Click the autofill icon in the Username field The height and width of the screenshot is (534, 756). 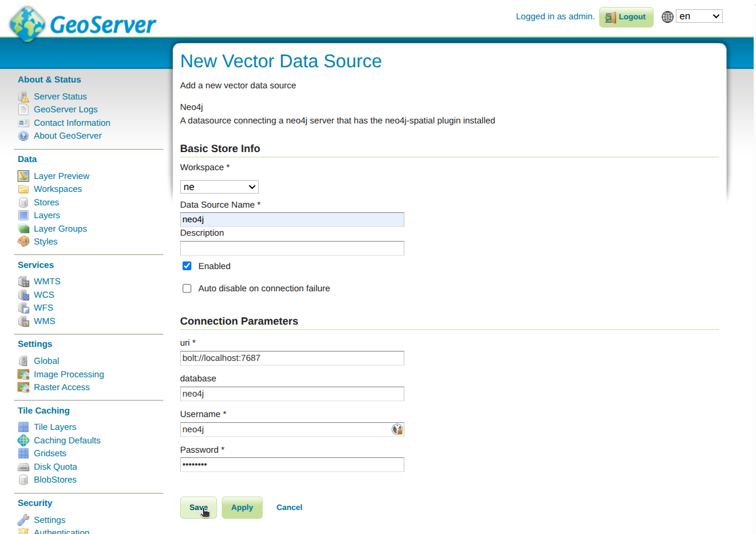(x=397, y=429)
